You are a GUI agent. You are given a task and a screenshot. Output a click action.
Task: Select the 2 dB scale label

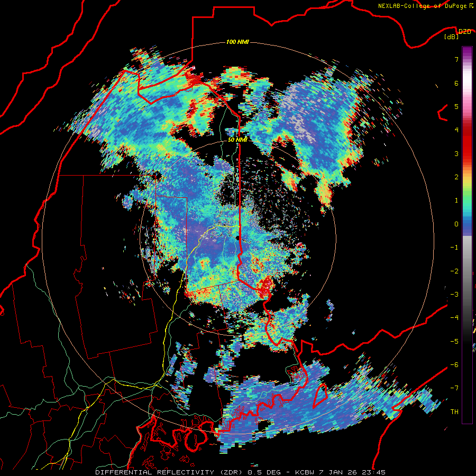(456, 177)
